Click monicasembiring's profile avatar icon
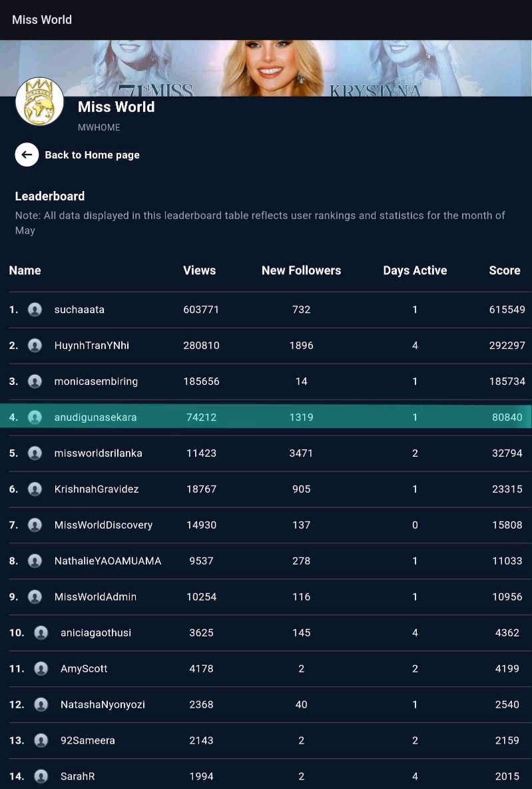Viewport: 532px width, 789px height. (x=35, y=382)
